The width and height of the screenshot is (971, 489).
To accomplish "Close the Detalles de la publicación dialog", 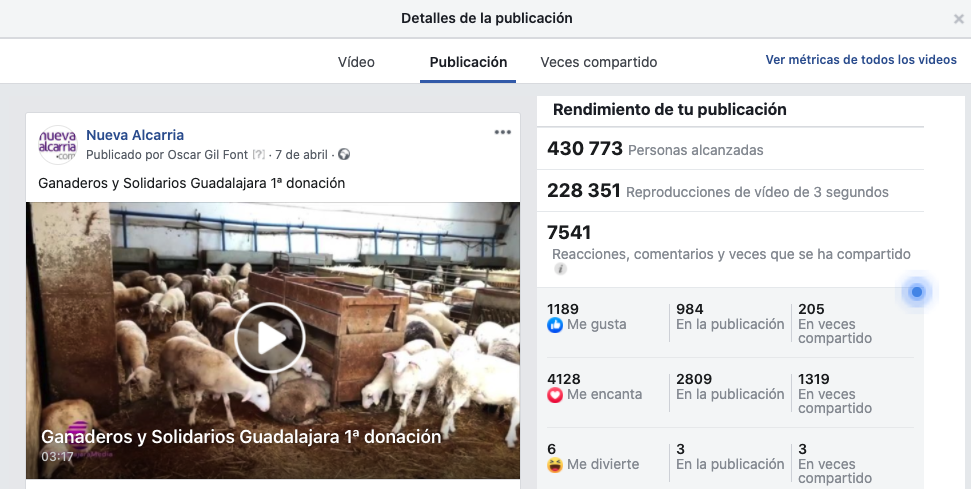I will click(958, 19).
